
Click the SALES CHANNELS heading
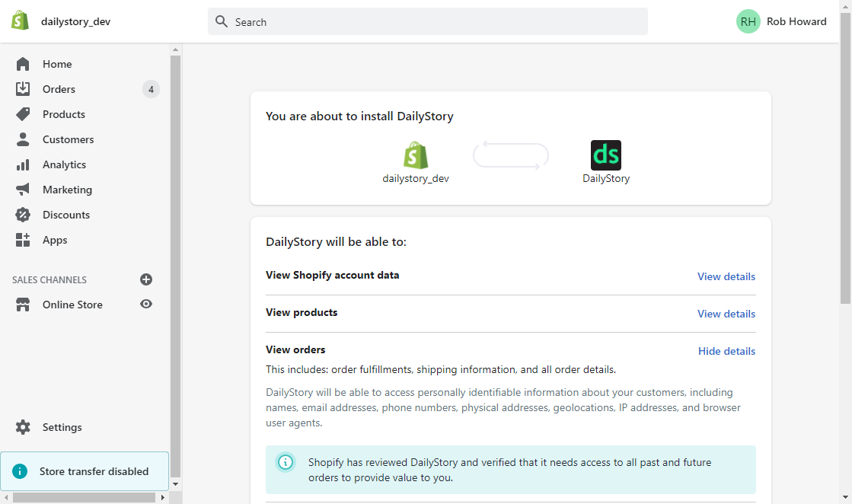pos(49,280)
